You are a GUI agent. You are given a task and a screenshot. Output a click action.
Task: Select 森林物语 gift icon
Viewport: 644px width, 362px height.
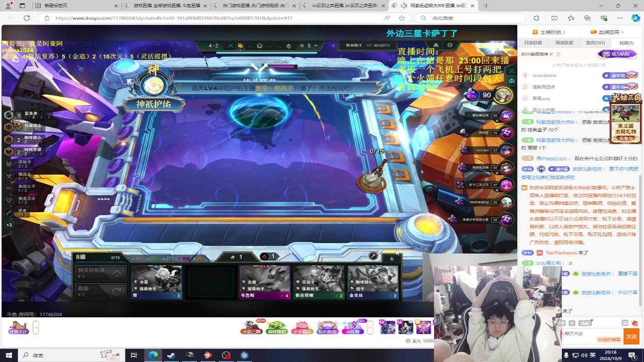pyautogui.click(x=276, y=327)
